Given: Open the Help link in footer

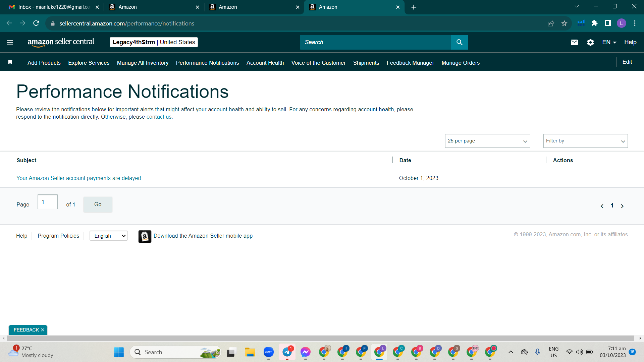Looking at the screenshot, I should click(x=21, y=236).
